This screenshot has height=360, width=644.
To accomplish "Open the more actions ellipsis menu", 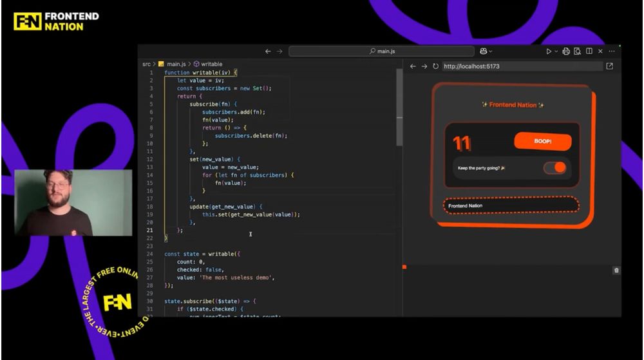I will [612, 52].
